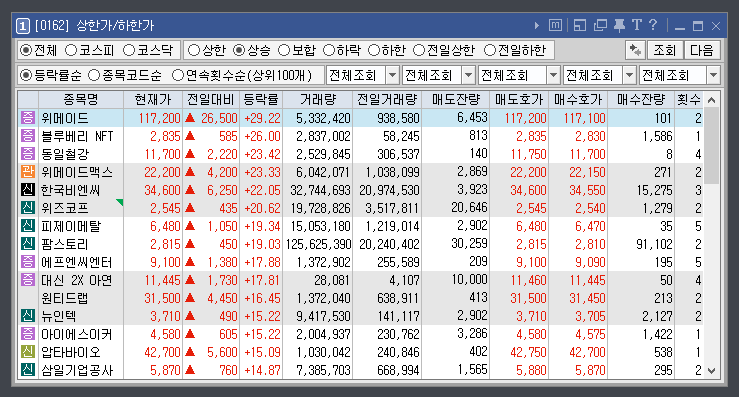
Task: Click the 횟수 column header
Action: [x=689, y=99]
